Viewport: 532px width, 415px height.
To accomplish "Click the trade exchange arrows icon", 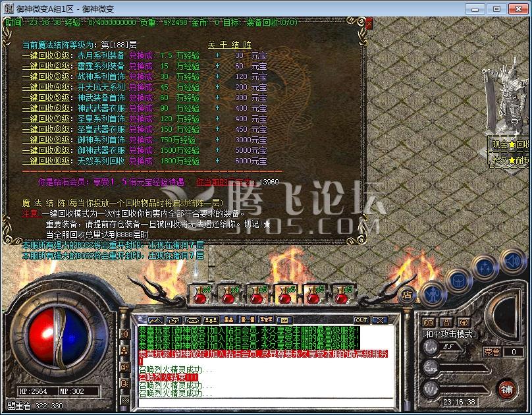I will click(x=174, y=320).
